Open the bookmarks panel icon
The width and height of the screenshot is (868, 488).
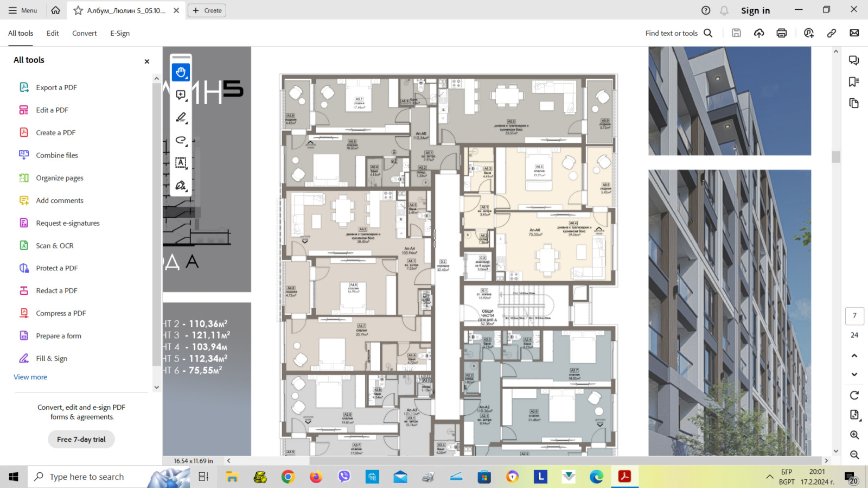(x=854, y=82)
